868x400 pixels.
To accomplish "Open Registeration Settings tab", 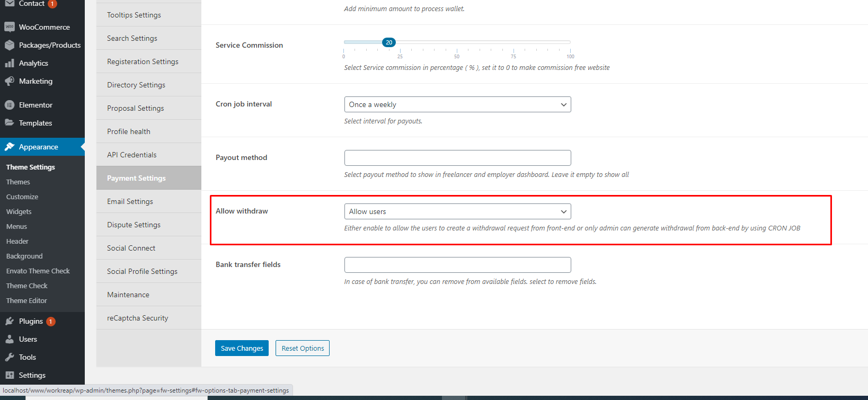I will [x=149, y=61].
